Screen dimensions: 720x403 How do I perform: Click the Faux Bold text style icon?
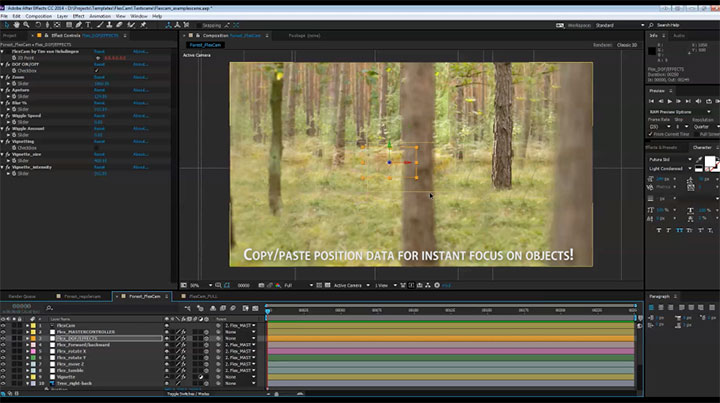tap(659, 230)
